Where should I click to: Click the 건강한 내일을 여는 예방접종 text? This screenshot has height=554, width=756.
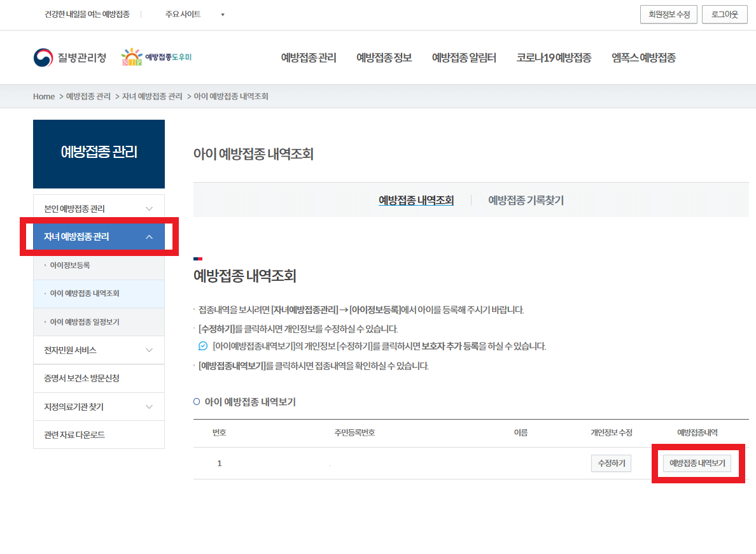click(x=87, y=15)
